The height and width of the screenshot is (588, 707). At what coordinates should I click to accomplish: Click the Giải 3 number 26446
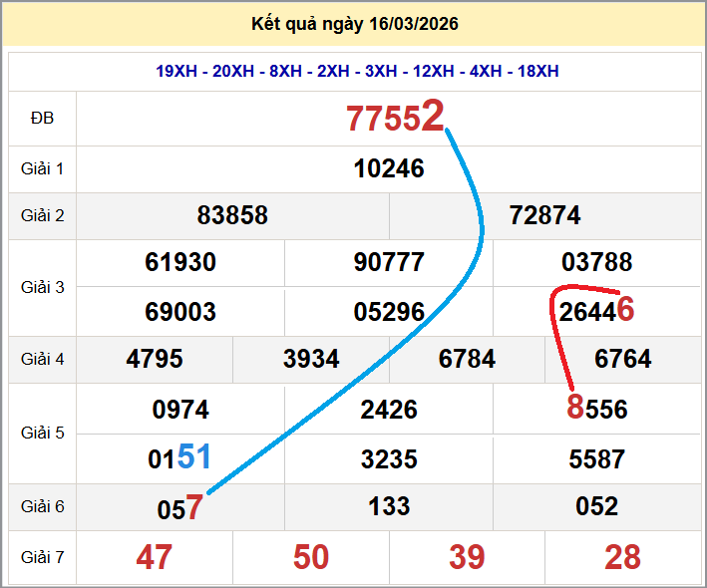tap(596, 311)
